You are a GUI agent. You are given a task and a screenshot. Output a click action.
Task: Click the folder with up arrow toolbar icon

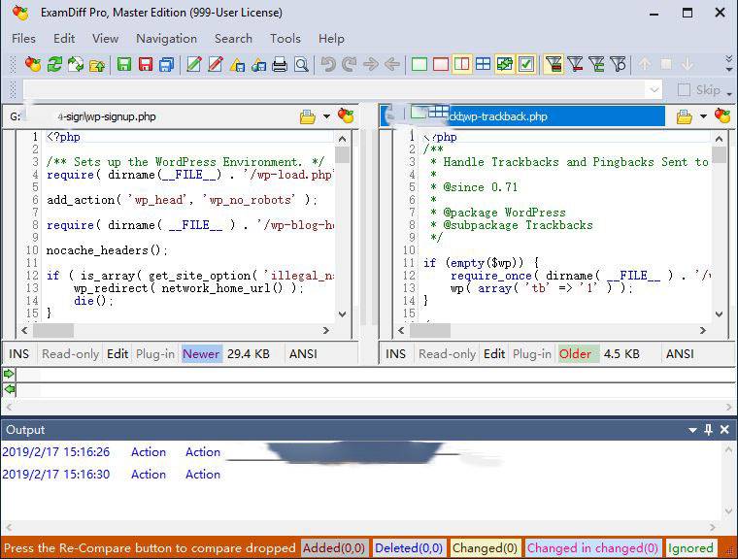click(97, 64)
